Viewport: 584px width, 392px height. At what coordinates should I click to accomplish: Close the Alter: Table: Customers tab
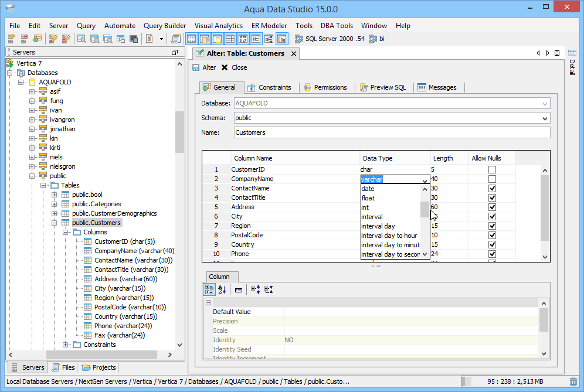point(294,53)
